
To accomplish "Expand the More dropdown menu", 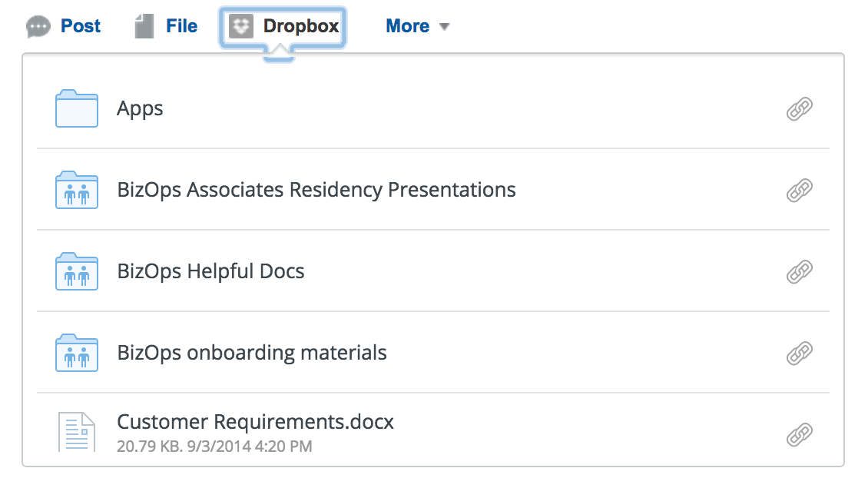I will click(x=417, y=26).
